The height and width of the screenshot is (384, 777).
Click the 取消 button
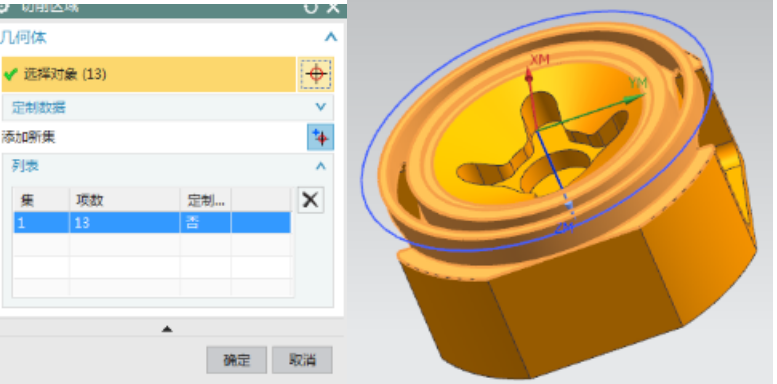pos(302,360)
